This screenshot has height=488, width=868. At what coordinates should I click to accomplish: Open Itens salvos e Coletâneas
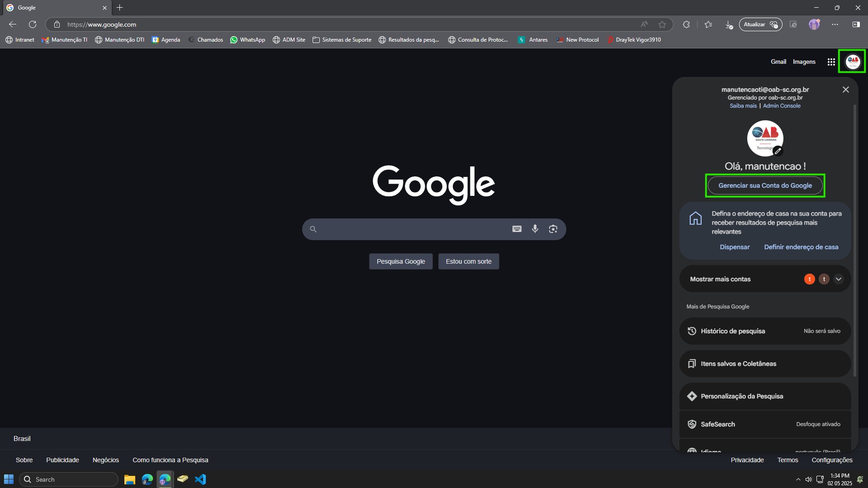point(765,364)
